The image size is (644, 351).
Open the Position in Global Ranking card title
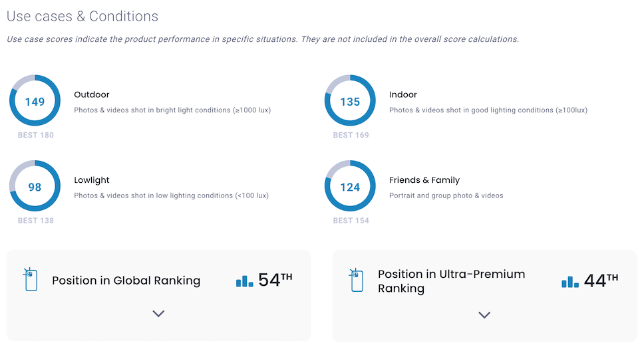pos(126,281)
